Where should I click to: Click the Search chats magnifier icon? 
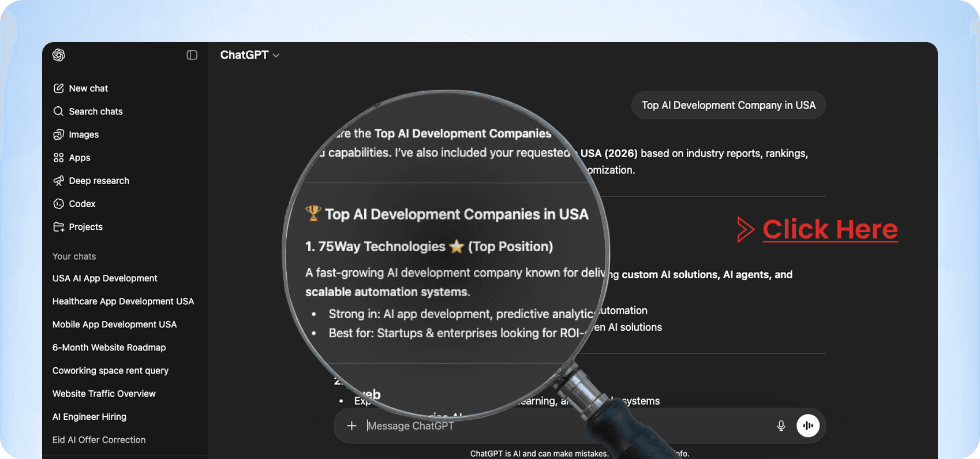[x=58, y=111]
